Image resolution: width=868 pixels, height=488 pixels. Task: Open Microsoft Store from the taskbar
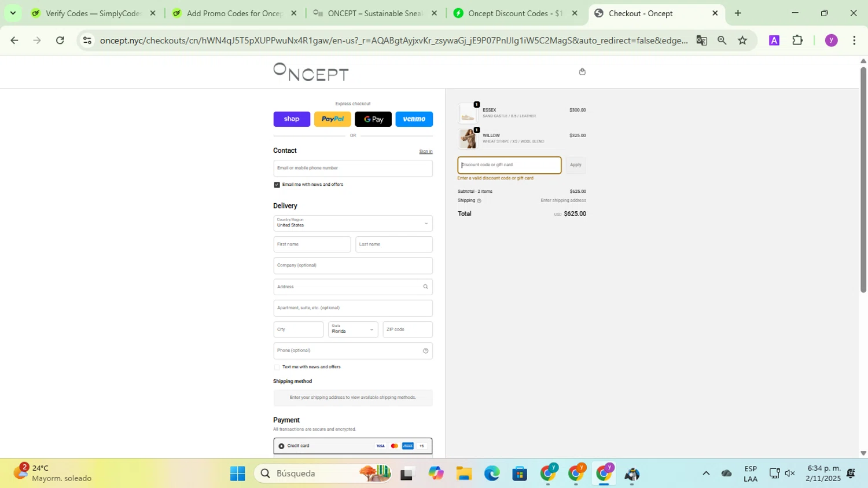(x=520, y=474)
